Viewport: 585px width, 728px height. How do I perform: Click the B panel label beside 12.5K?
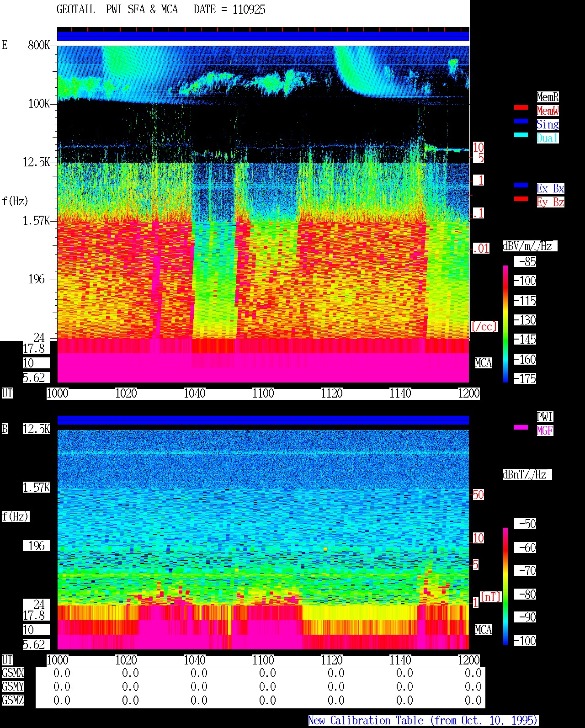[x=5, y=429]
